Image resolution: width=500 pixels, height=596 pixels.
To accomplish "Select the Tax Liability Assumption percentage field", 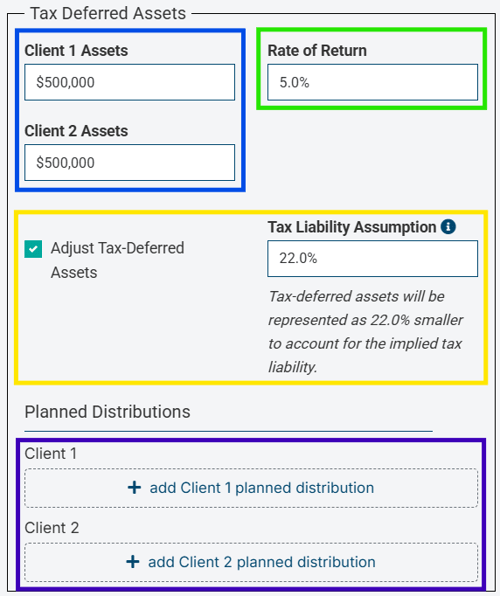I will click(373, 258).
